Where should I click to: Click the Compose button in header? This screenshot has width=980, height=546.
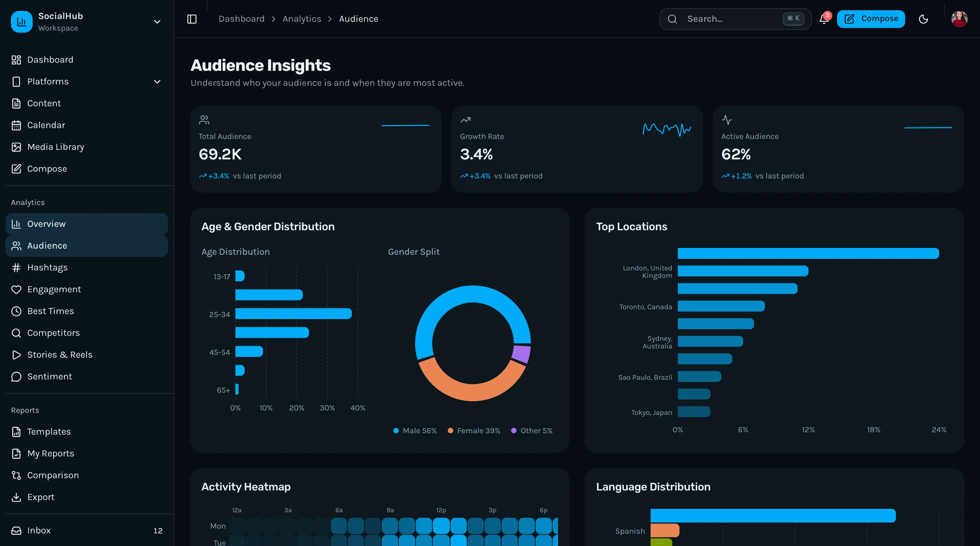pyautogui.click(x=871, y=19)
